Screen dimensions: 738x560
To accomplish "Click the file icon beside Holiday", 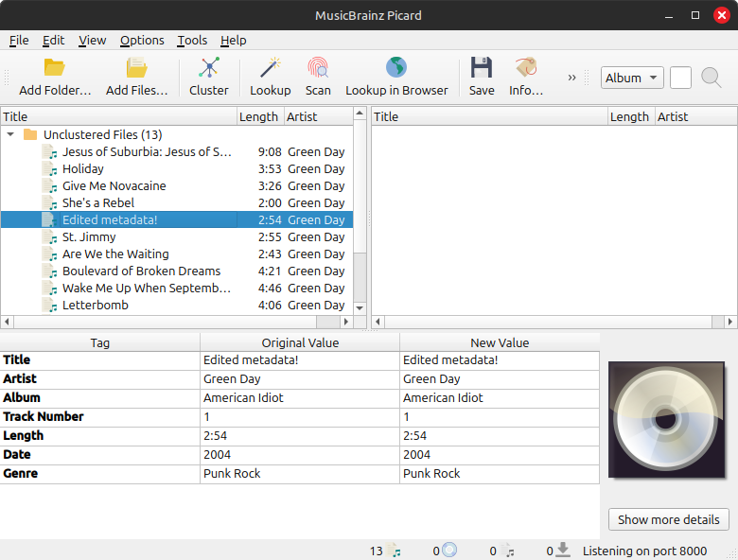I will [x=49, y=169].
